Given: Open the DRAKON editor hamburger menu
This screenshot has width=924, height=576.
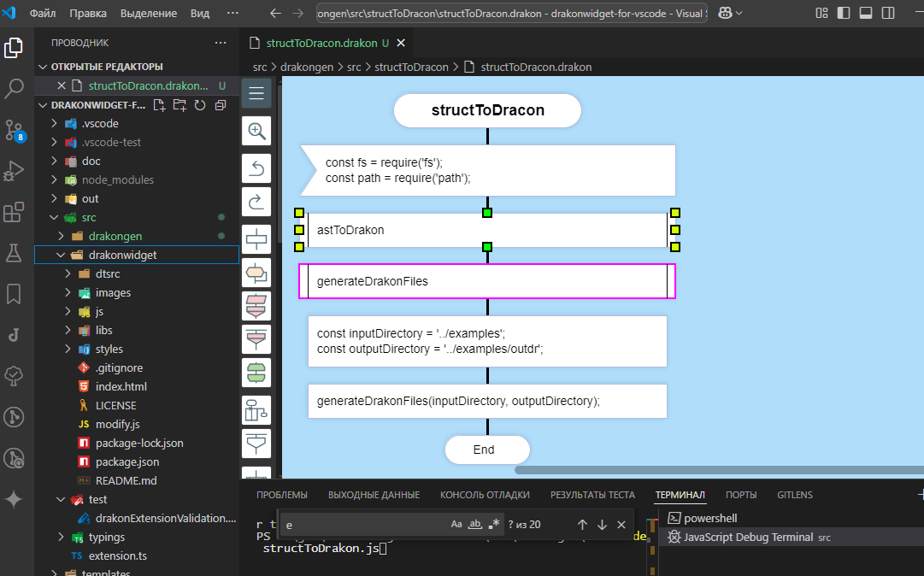Looking at the screenshot, I should click(x=256, y=93).
